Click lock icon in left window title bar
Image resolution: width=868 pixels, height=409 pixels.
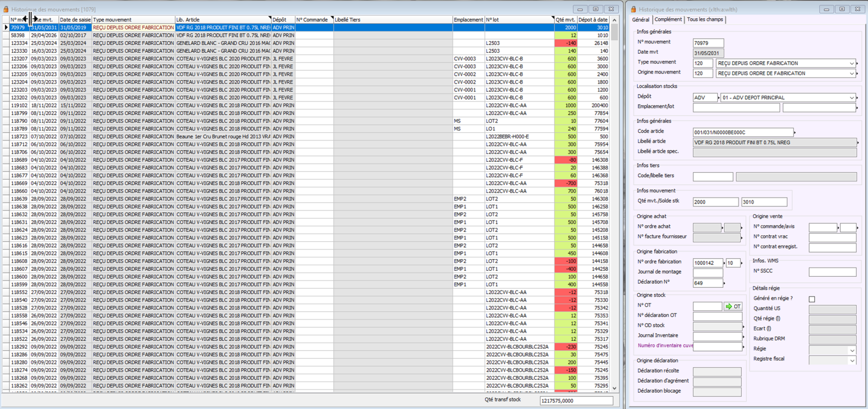click(6, 9)
